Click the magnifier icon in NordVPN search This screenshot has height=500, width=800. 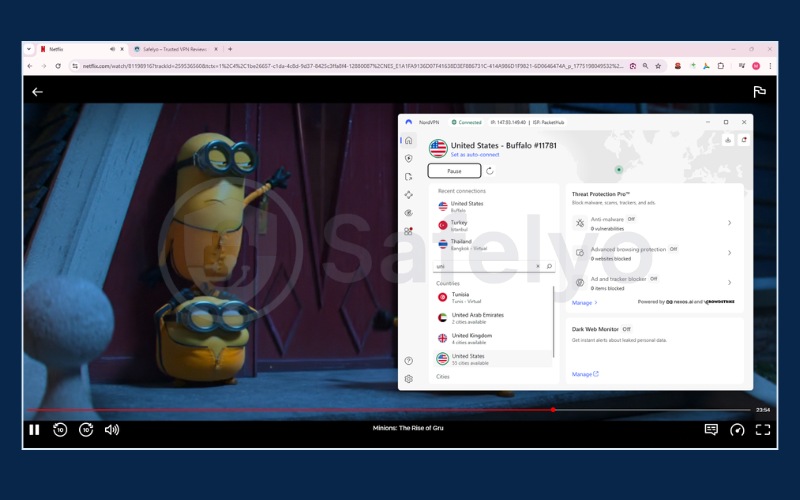tap(549, 266)
